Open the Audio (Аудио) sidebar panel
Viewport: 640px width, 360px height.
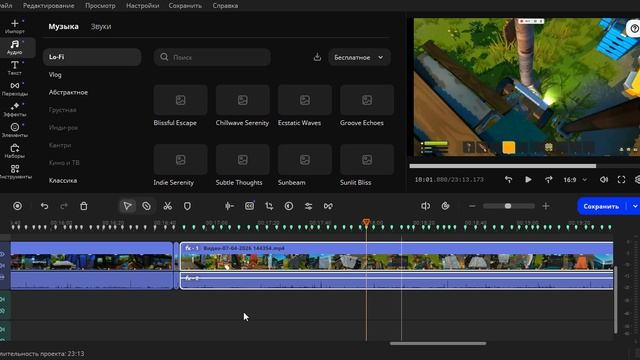click(x=15, y=47)
